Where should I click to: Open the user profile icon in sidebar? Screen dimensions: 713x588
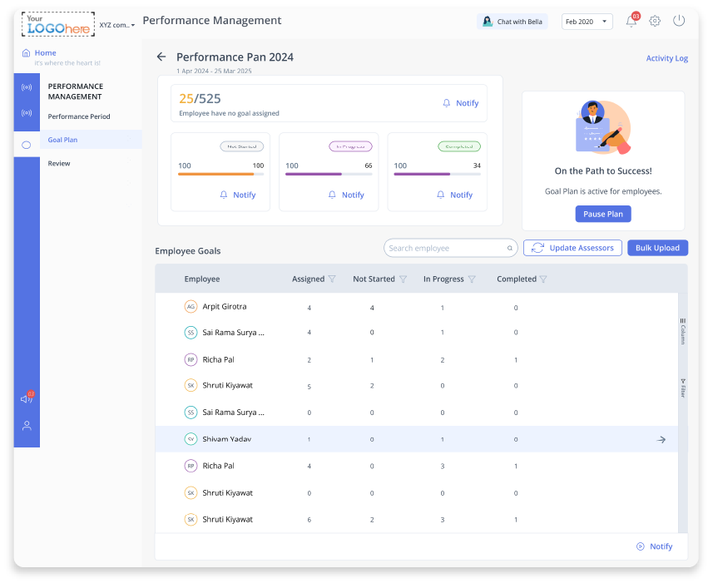click(x=27, y=426)
